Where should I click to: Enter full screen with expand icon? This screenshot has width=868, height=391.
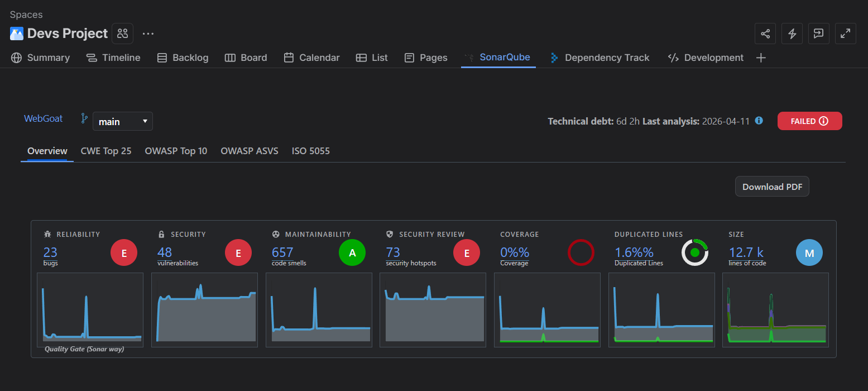point(845,34)
